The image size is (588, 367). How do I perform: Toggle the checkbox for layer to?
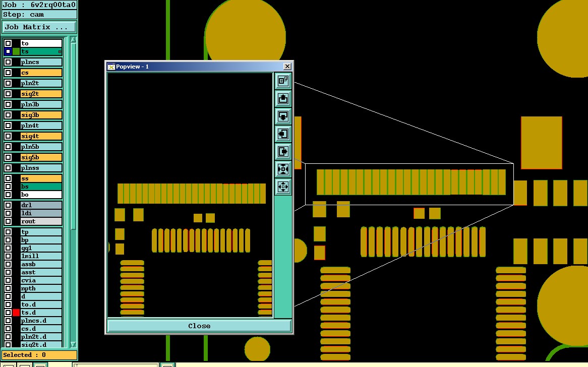(8, 43)
